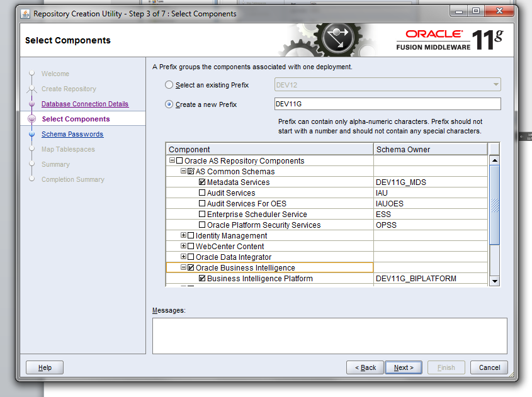
Task: Go to Database Connection Details step
Action: click(x=85, y=104)
